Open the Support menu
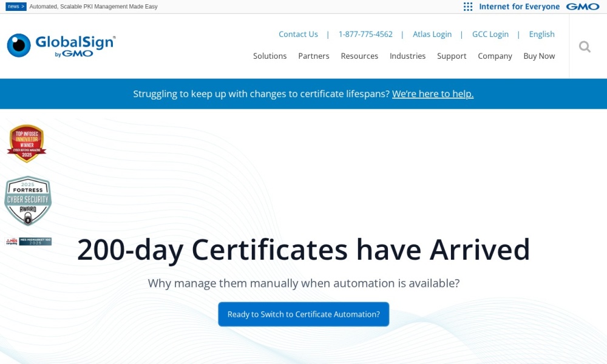The width and height of the screenshot is (607, 364). point(452,56)
